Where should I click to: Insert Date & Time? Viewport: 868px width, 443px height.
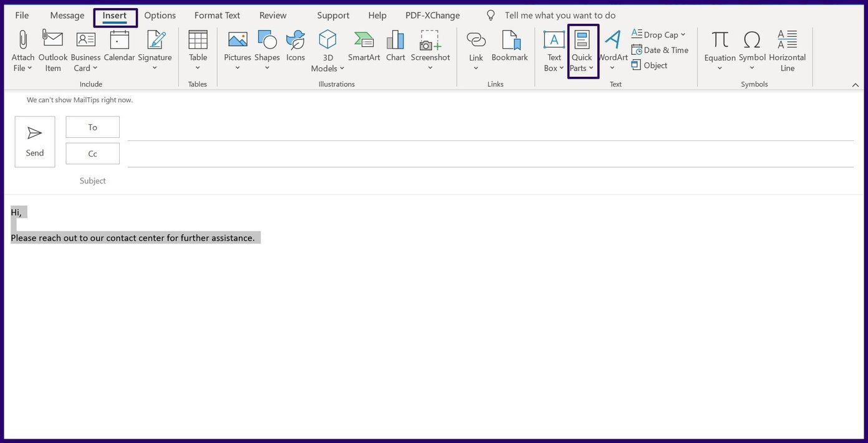coord(660,50)
